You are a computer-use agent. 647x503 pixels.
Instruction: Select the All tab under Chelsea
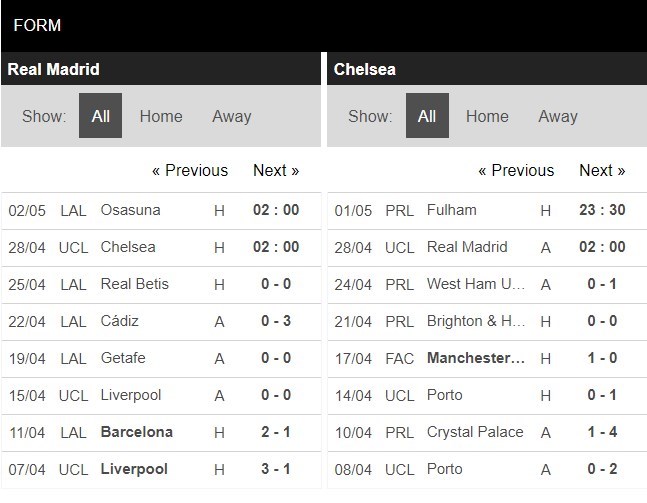coord(427,116)
